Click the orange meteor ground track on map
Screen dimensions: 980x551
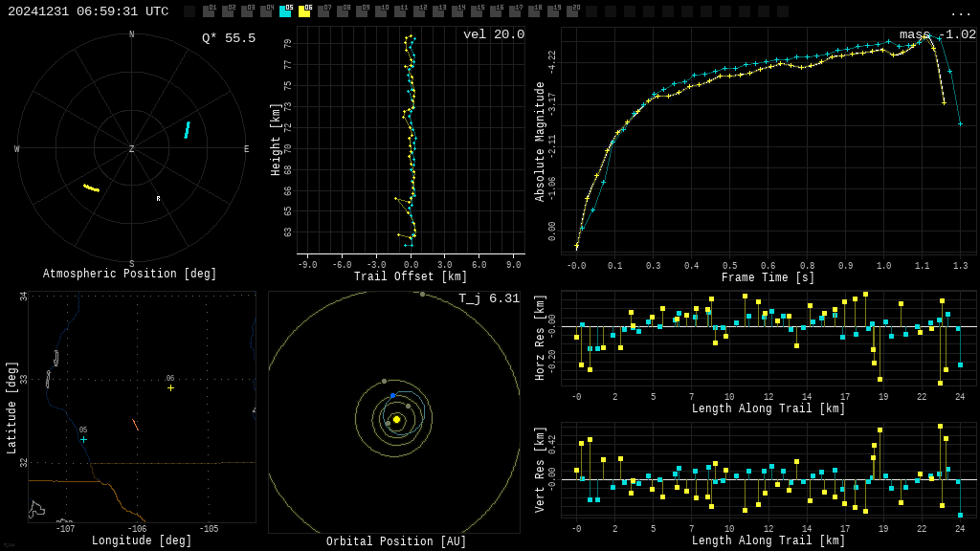135,425
